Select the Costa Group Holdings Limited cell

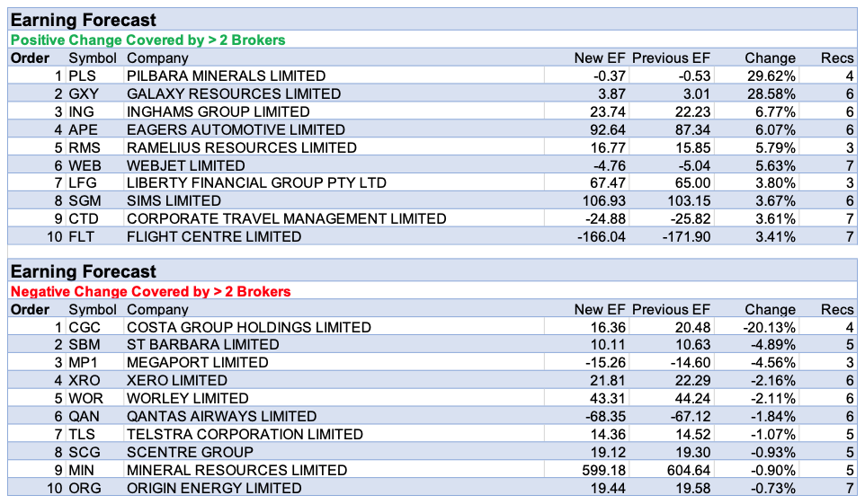[248, 327]
